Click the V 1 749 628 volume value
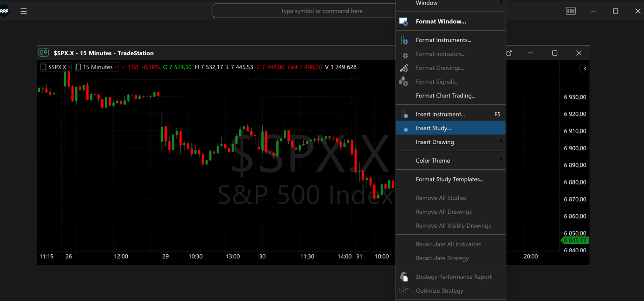 341,67
